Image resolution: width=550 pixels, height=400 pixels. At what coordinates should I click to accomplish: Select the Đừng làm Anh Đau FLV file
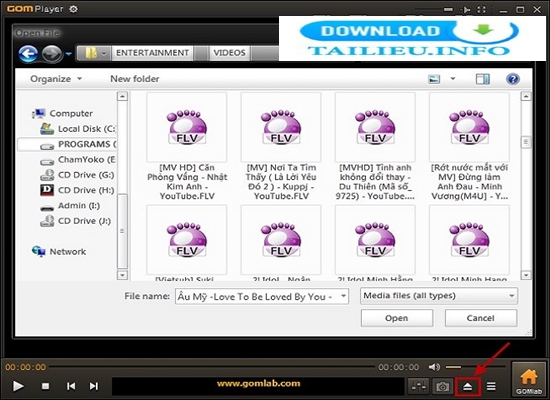pos(469,147)
